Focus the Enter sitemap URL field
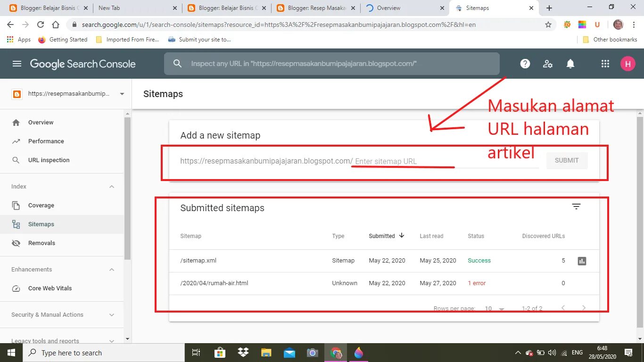The width and height of the screenshot is (644, 362). click(x=446, y=161)
